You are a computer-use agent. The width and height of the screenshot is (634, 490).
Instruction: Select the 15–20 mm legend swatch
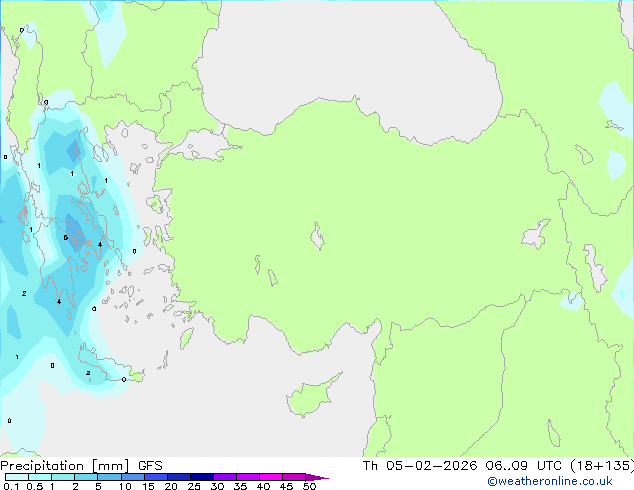156,477
